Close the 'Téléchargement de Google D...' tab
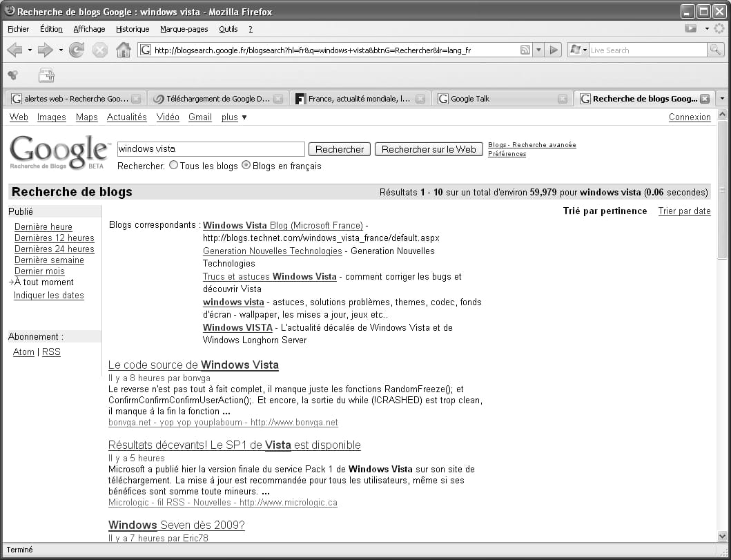This screenshot has height=560, width=731. [x=278, y=99]
